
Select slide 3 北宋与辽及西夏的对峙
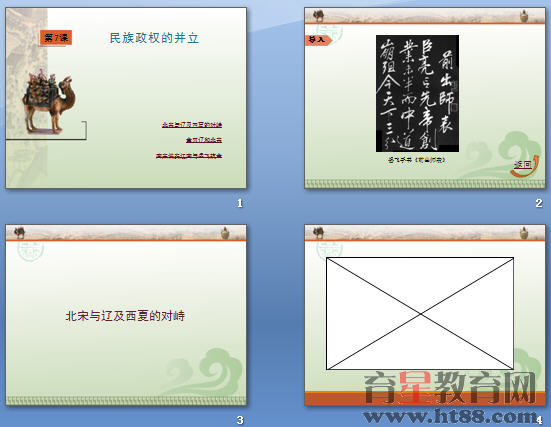(126, 315)
